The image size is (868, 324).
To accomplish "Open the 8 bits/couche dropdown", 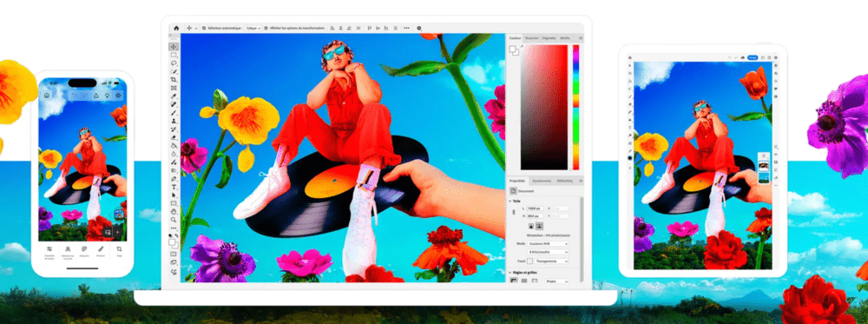I will click(x=548, y=252).
